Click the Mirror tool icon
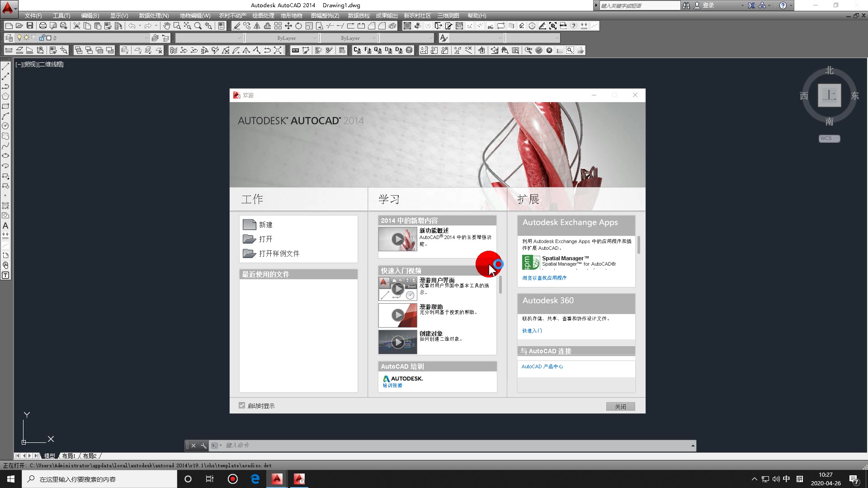The image size is (868, 488). [x=257, y=26]
